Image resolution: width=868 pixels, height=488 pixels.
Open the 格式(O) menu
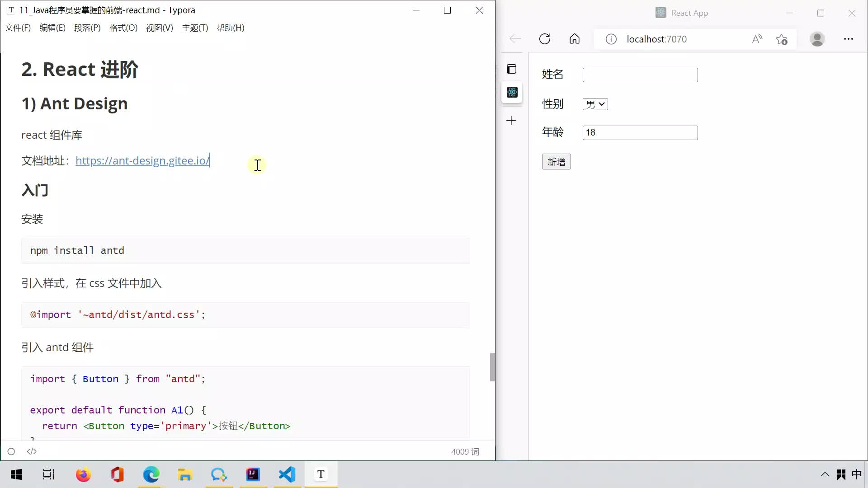[x=123, y=28]
